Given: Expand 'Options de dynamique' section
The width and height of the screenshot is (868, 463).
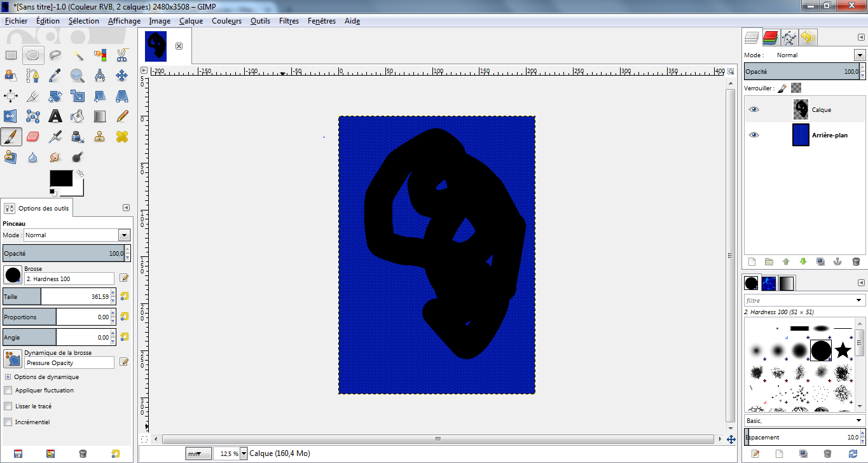Looking at the screenshot, I should coord(8,377).
